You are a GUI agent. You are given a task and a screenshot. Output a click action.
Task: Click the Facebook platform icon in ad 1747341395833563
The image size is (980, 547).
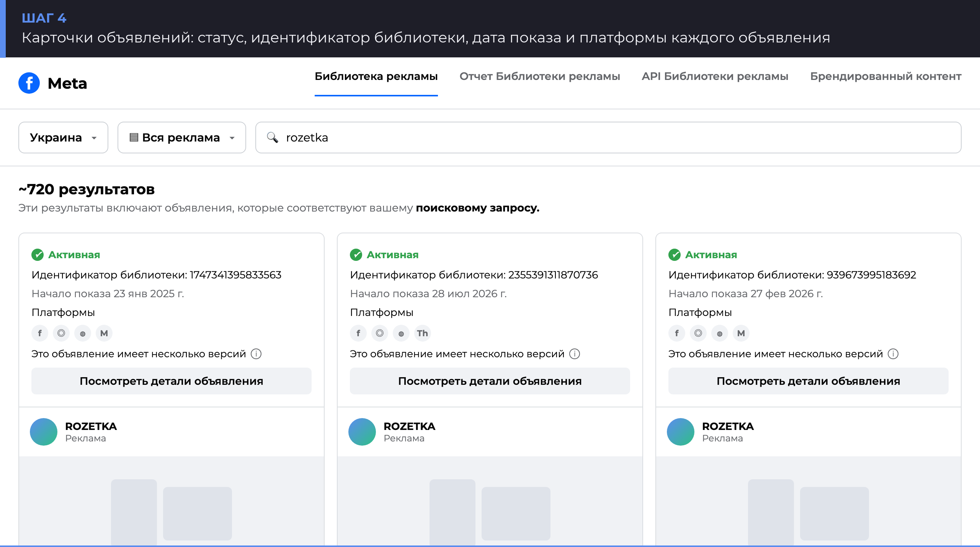click(40, 333)
